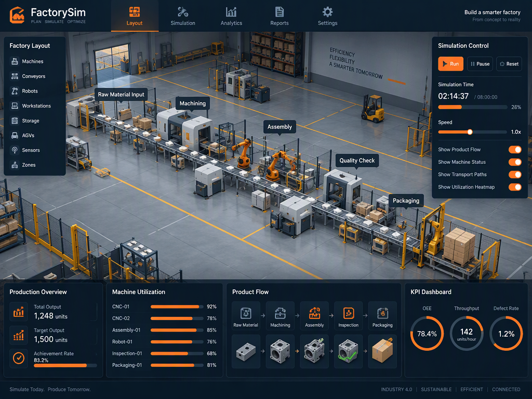Screen dimensions: 532x399
Task: Open the Layout tab
Action: pos(135,16)
